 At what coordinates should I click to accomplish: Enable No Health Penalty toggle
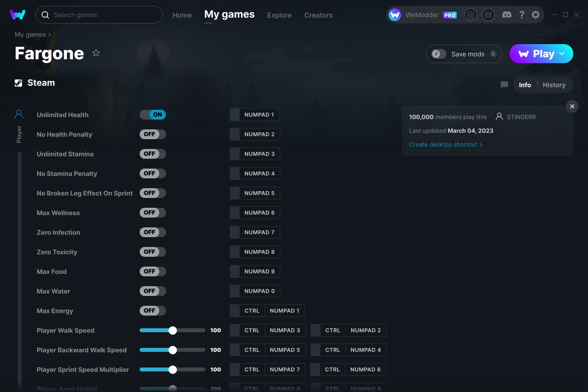point(153,134)
